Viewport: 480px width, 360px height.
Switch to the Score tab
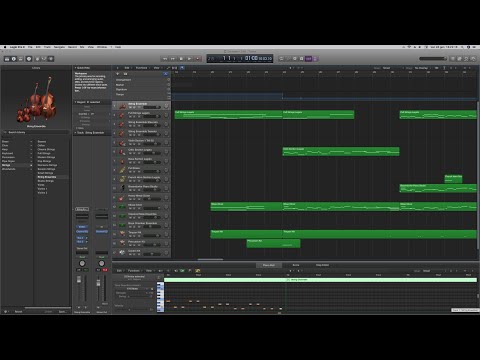(x=296, y=265)
